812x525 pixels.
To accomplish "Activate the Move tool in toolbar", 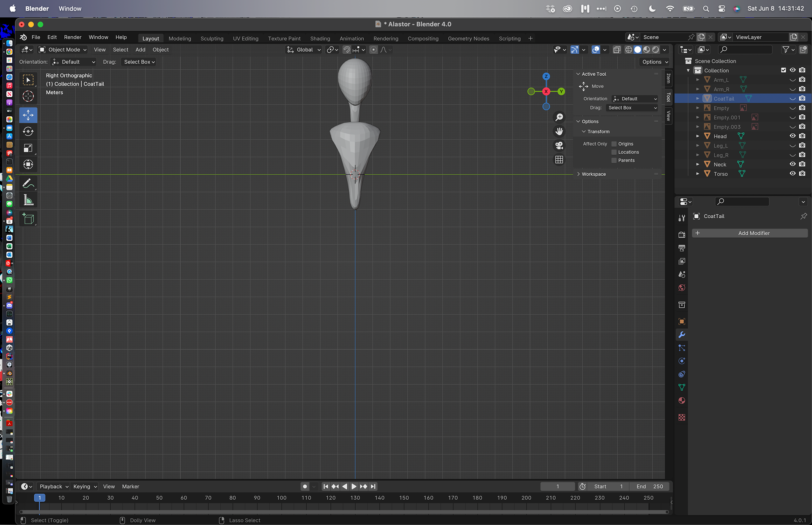I will coord(28,115).
